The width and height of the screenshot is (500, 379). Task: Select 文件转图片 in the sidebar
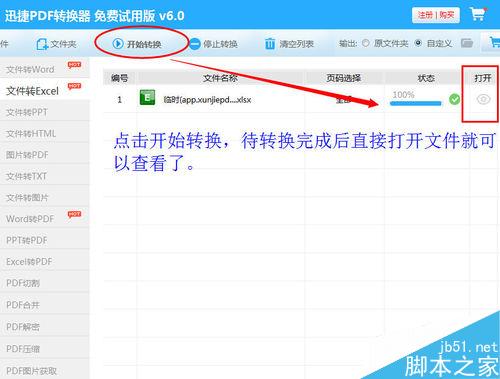tap(45, 197)
